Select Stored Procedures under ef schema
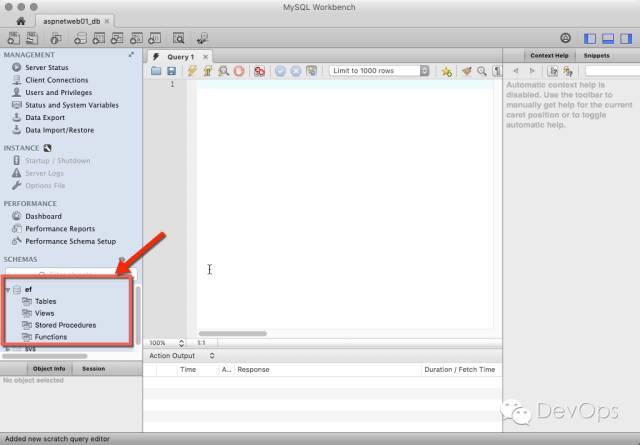Image resolution: width=640 pixels, height=445 pixels. [65, 325]
